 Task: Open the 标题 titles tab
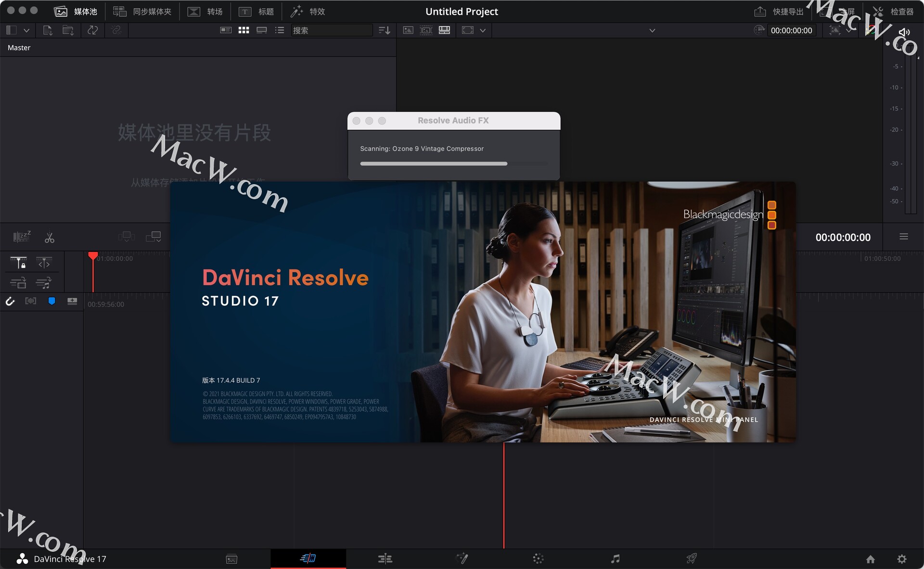[256, 11]
